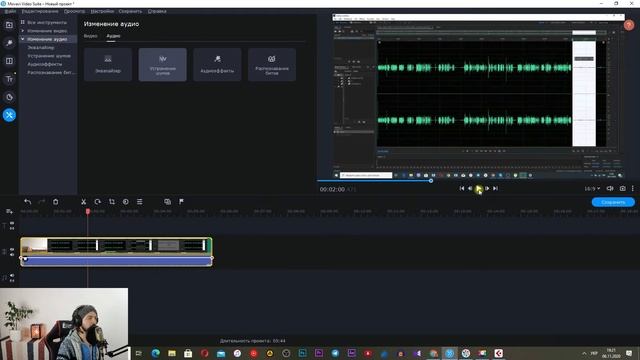Screen dimensions: 640x360
Task: Add a marker with flag icon
Action: (x=181, y=202)
